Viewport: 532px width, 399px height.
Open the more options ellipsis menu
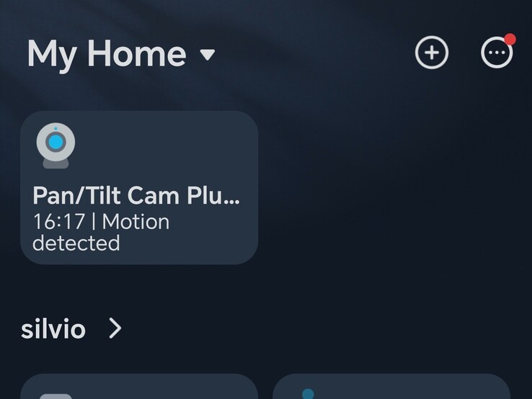(x=497, y=53)
